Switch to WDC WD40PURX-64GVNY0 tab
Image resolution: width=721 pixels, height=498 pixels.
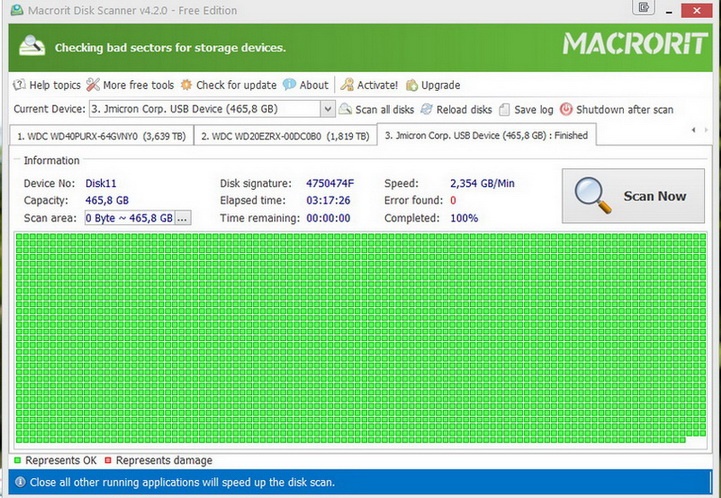(101, 136)
